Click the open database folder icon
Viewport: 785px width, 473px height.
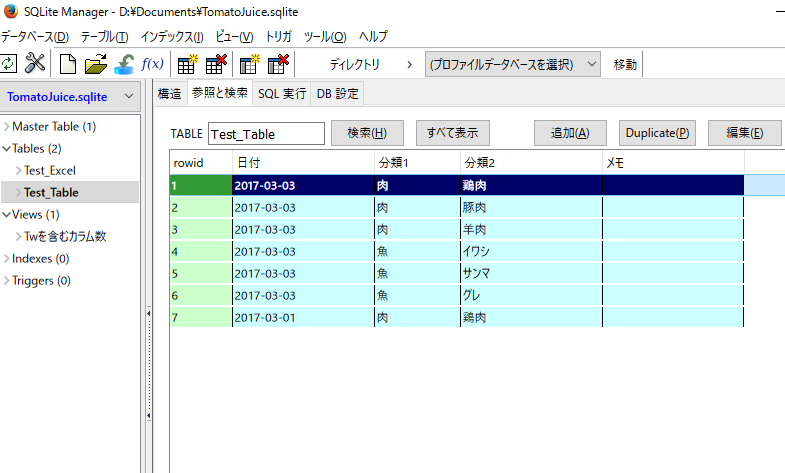click(x=96, y=64)
